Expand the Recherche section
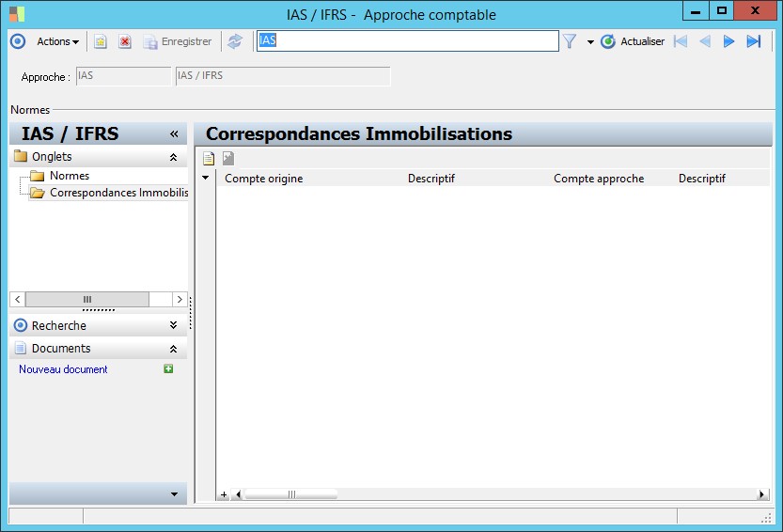The height and width of the screenshot is (532, 783). (173, 325)
